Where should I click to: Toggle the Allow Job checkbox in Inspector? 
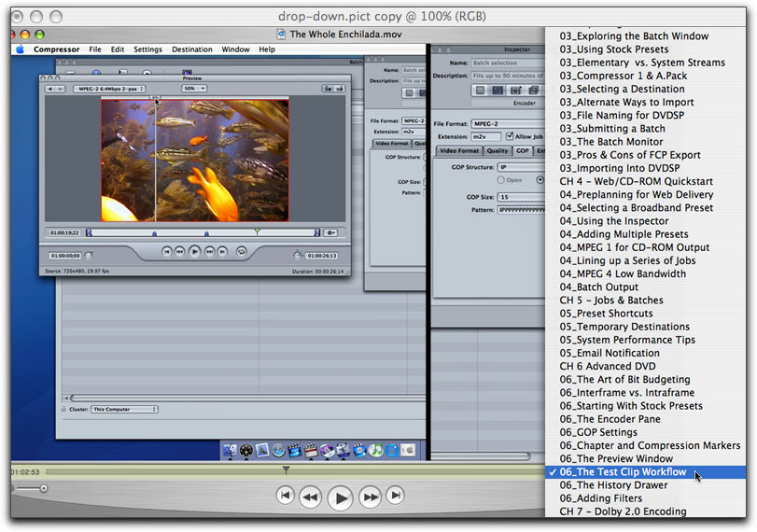(x=510, y=136)
